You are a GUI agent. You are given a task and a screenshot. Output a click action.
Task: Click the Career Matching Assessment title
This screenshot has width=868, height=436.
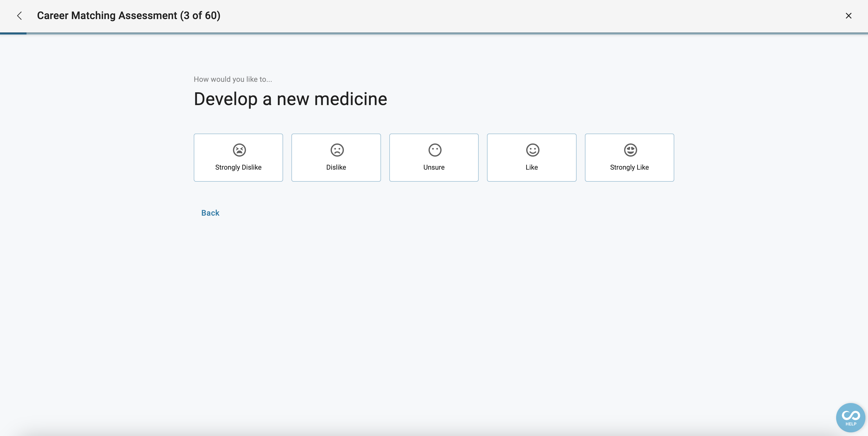[129, 15]
